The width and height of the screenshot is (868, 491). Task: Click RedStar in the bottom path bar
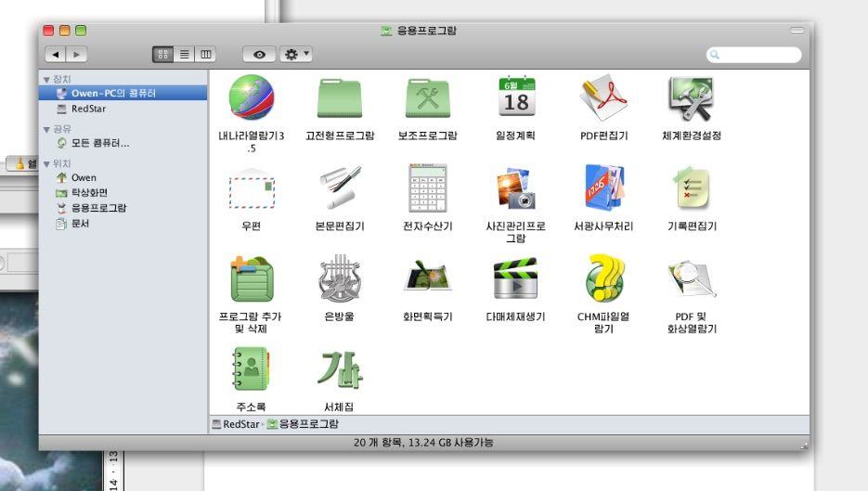238,424
